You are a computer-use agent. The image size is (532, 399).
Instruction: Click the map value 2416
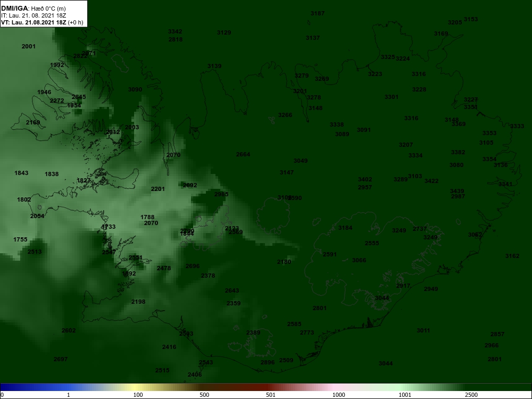pos(169,347)
